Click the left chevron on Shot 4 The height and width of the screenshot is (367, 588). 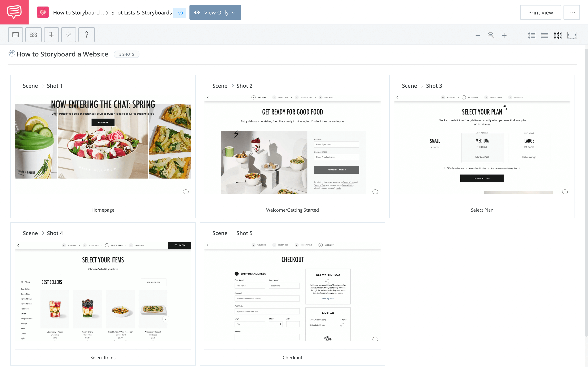coord(18,245)
